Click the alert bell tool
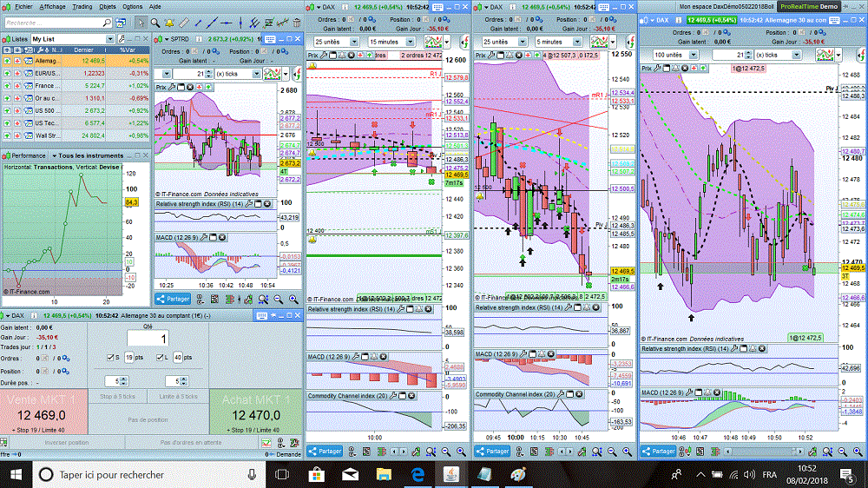The height and width of the screenshot is (488, 868). pyautogui.click(x=169, y=23)
